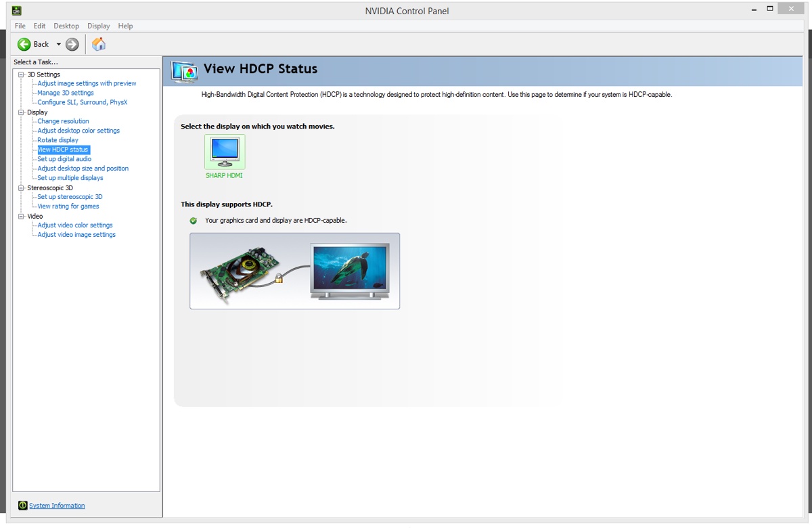
Task: Select the SHARP HDMI display icon
Action: 225,152
